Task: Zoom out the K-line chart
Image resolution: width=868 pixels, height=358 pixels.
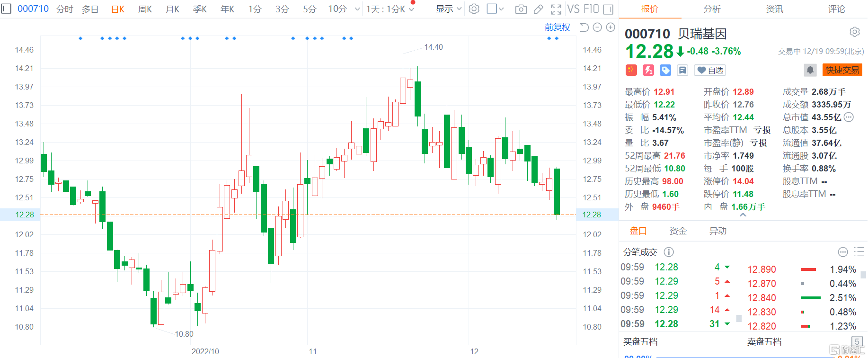Action: click(597, 27)
